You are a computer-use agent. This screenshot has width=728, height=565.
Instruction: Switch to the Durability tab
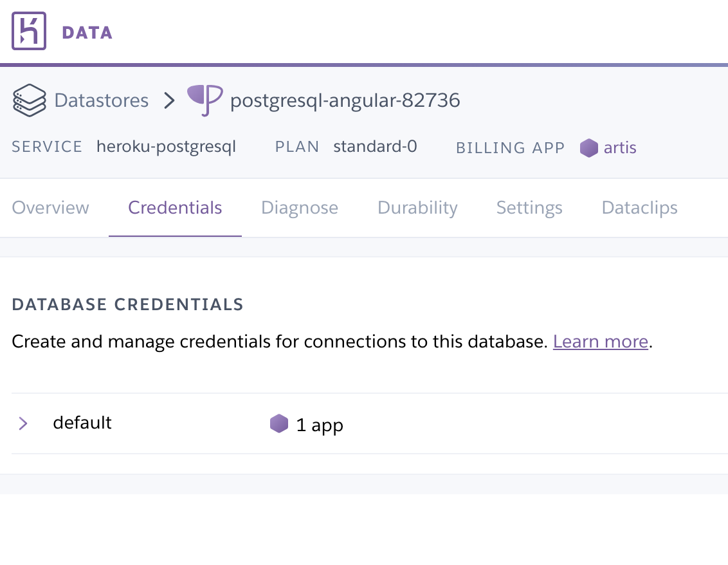point(417,208)
